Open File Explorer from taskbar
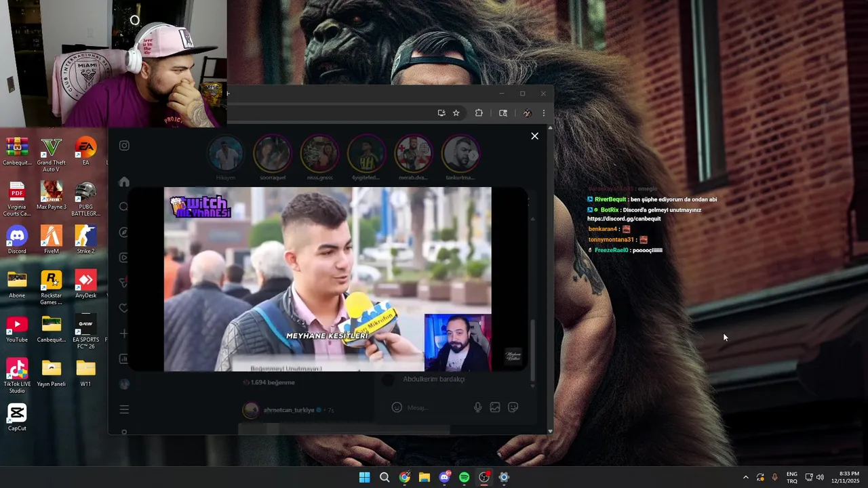The image size is (868, 488). [x=425, y=477]
